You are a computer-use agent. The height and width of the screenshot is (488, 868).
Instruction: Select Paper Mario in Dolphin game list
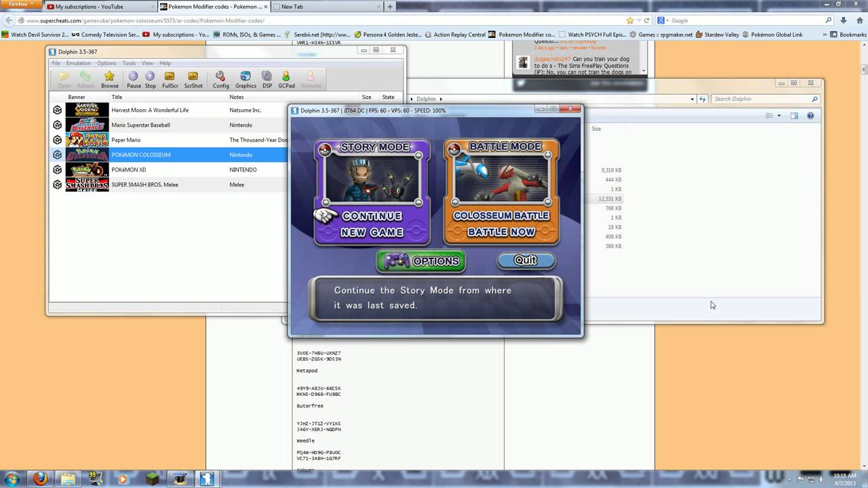tap(170, 140)
